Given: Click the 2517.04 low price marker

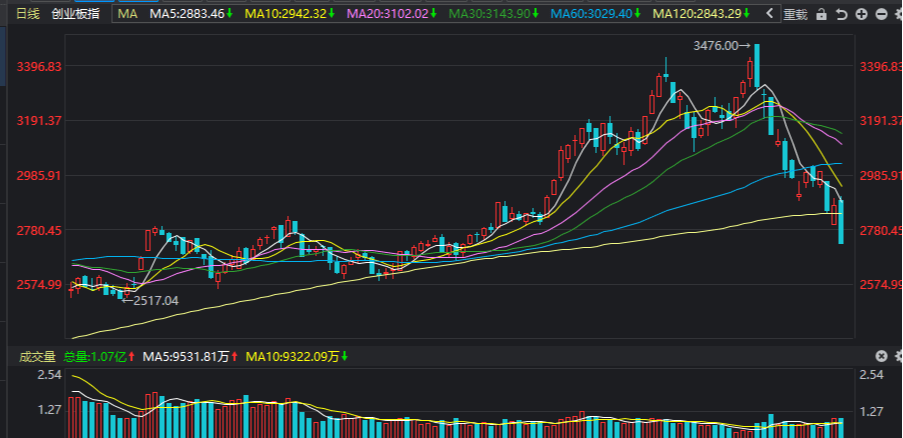Looking at the screenshot, I should tap(152, 300).
